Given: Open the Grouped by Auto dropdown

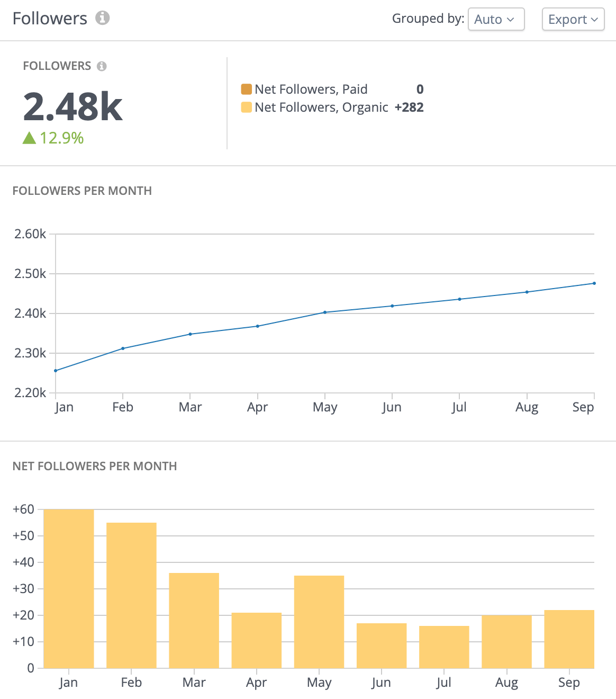Looking at the screenshot, I should [496, 19].
